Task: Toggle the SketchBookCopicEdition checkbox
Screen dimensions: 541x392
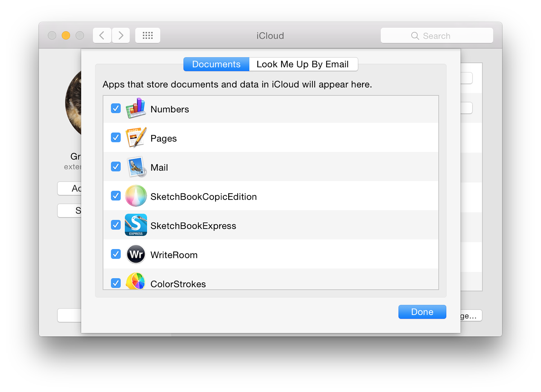Action: coord(116,196)
